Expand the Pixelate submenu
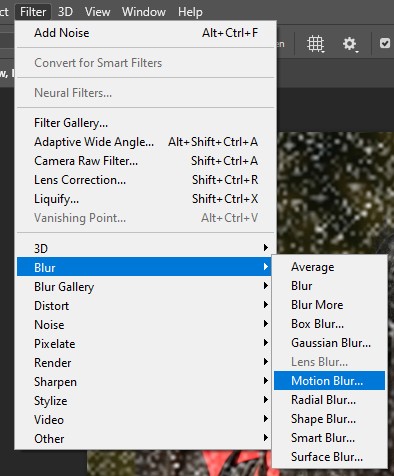The image size is (394, 476). point(144,344)
